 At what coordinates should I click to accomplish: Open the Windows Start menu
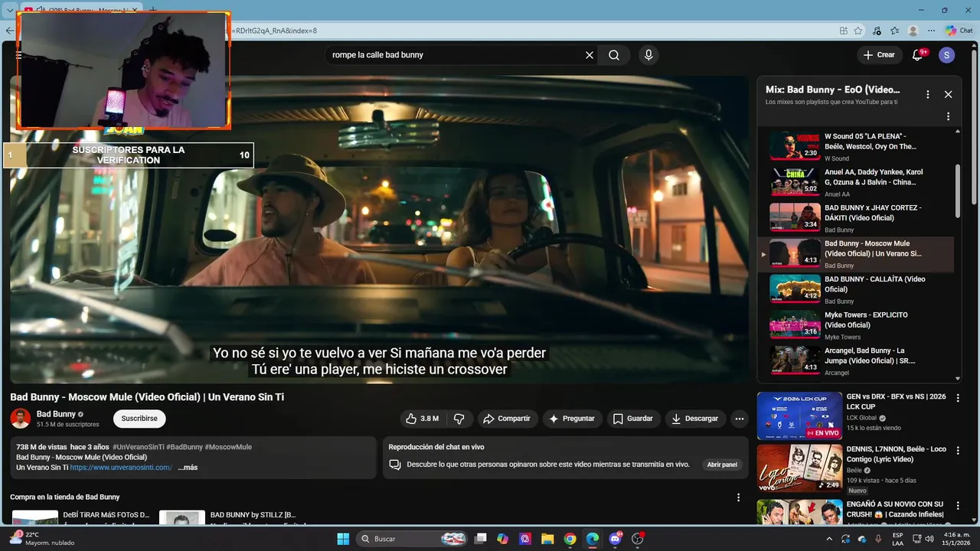click(x=343, y=539)
